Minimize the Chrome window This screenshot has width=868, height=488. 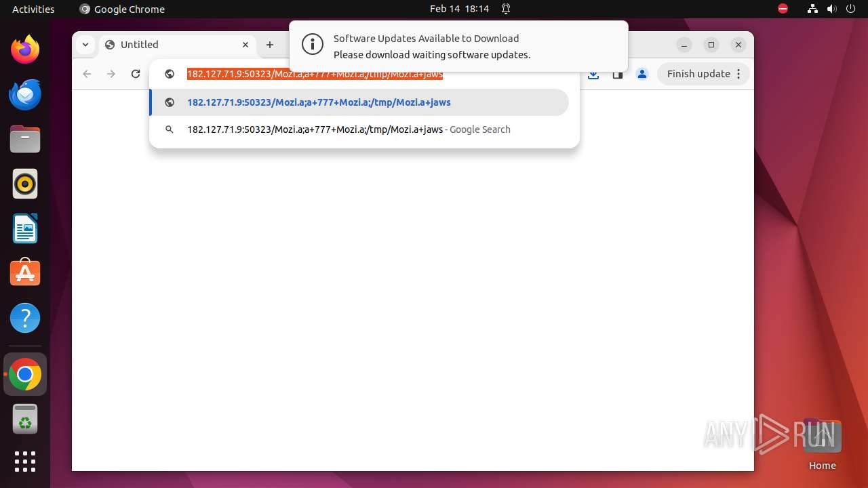click(684, 45)
